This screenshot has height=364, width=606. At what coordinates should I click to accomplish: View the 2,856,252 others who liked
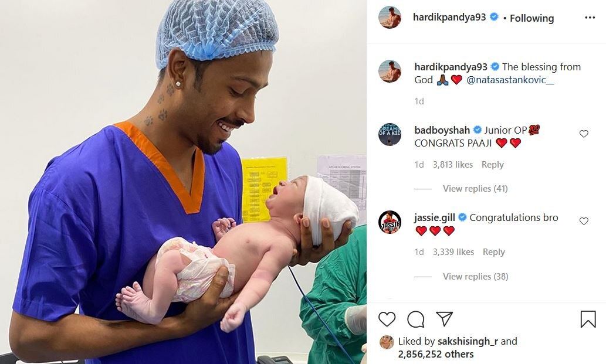[x=435, y=354]
